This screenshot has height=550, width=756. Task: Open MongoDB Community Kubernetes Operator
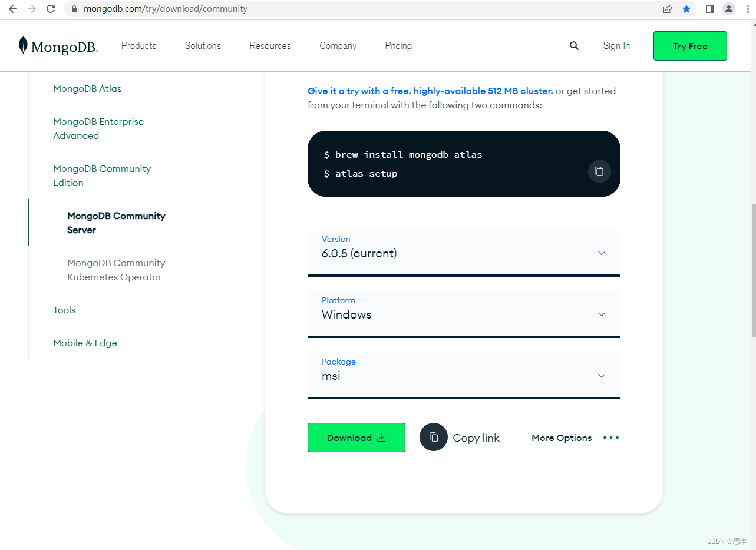tap(116, 270)
